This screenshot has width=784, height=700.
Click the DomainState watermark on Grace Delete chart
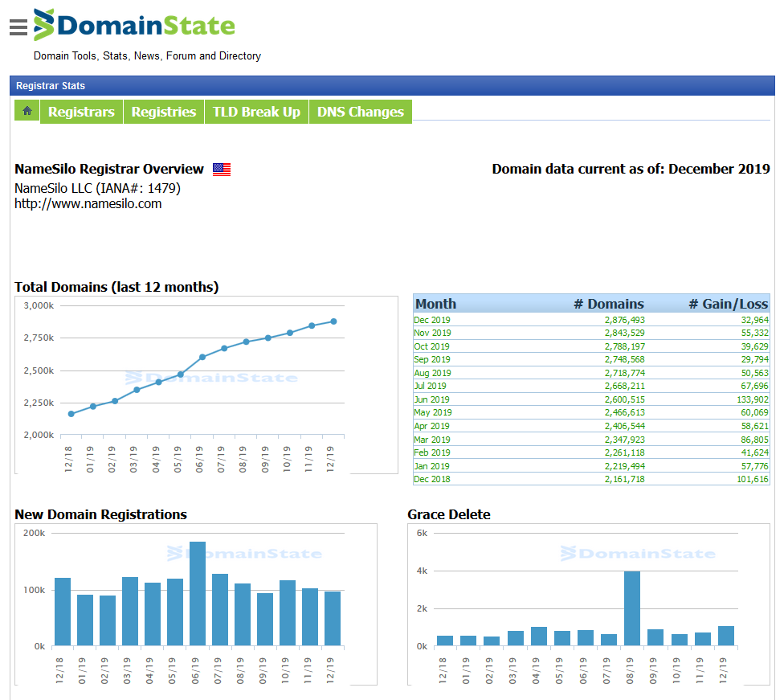click(x=636, y=553)
